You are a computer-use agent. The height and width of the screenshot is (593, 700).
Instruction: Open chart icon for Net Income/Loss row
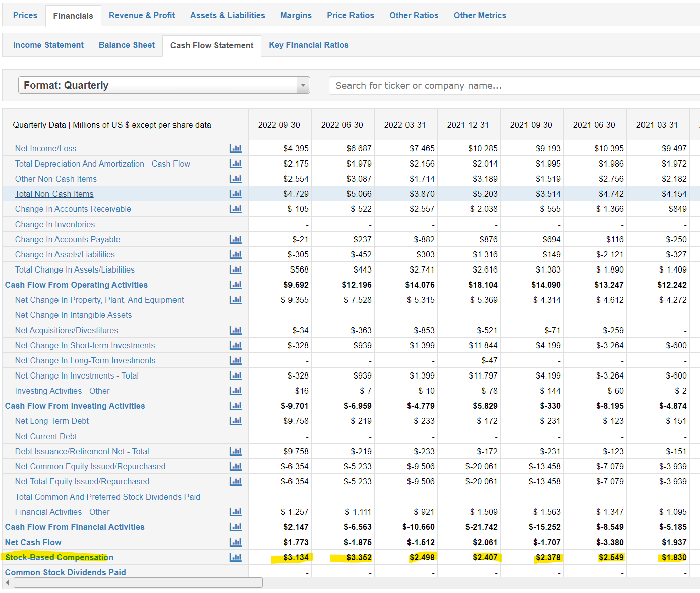(x=236, y=148)
